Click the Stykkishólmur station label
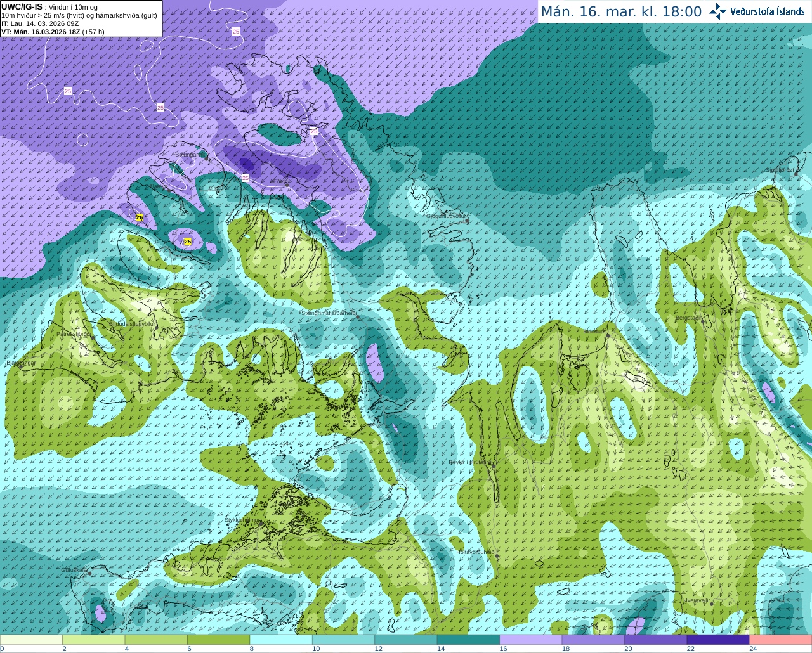This screenshot has width=812, height=653. 243,520
